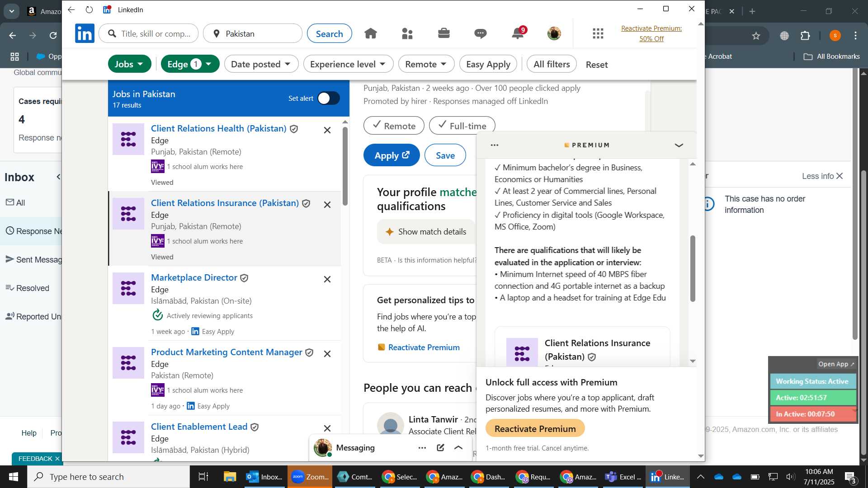Viewport: 868px width, 488px height.
Task: Open All filters
Action: coord(552,64)
